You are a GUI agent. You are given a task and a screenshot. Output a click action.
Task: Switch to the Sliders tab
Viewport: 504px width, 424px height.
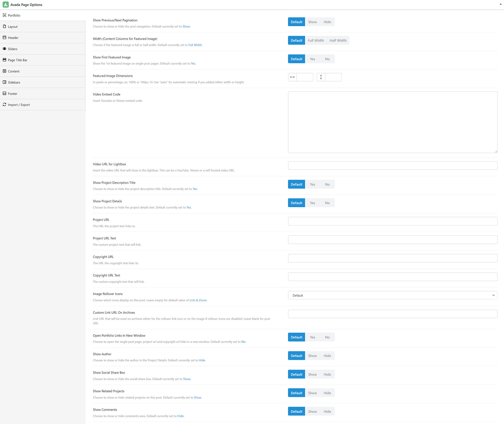pos(43,49)
